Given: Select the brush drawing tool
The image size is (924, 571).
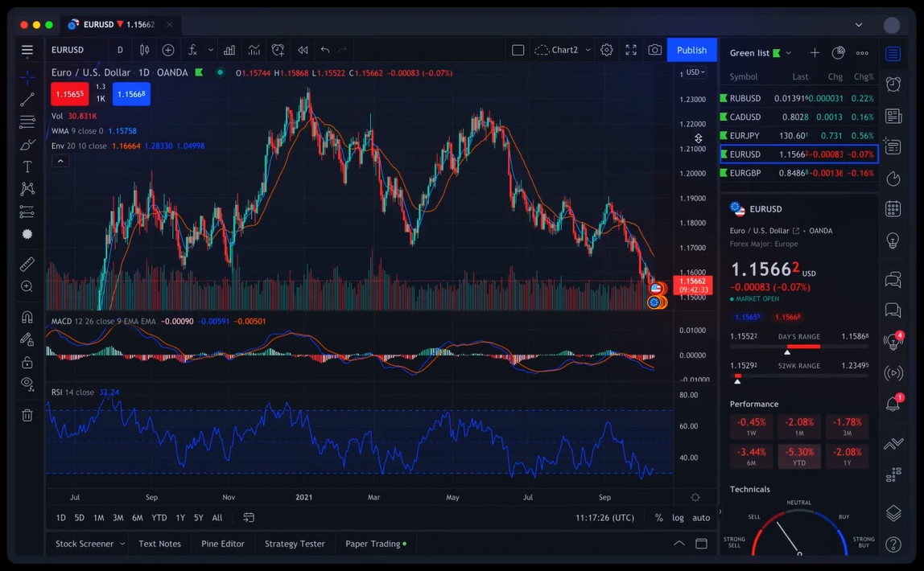Looking at the screenshot, I should point(27,144).
